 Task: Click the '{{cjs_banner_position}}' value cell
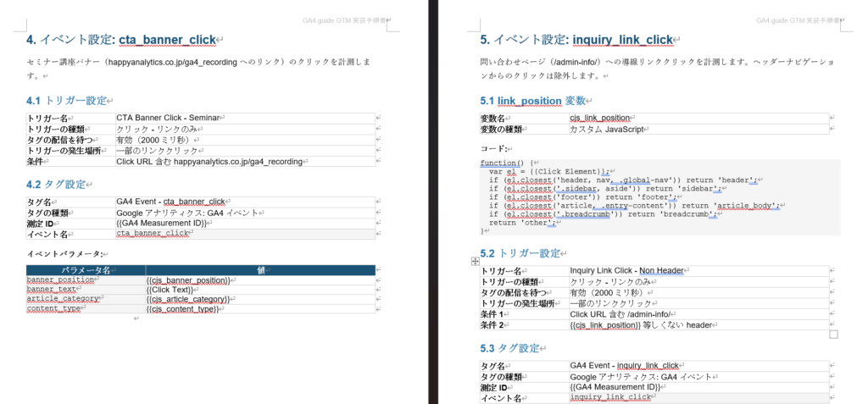tap(189, 280)
